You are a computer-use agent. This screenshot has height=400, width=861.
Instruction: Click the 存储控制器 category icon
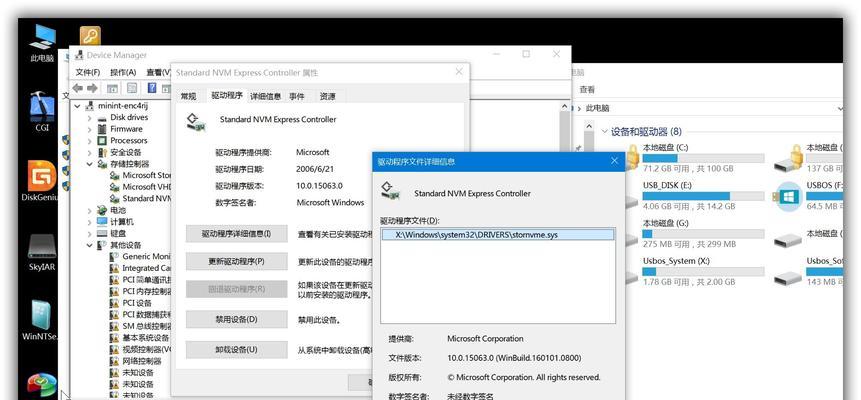pyautogui.click(x=102, y=164)
